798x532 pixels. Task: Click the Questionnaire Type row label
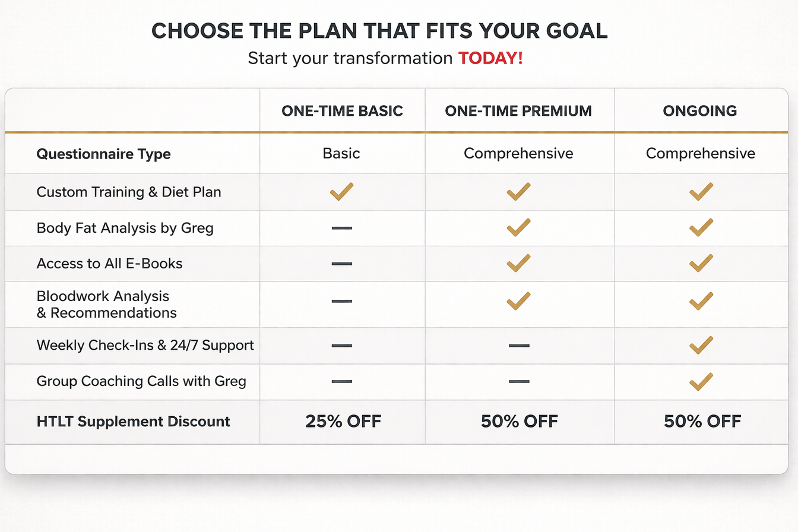103,154
